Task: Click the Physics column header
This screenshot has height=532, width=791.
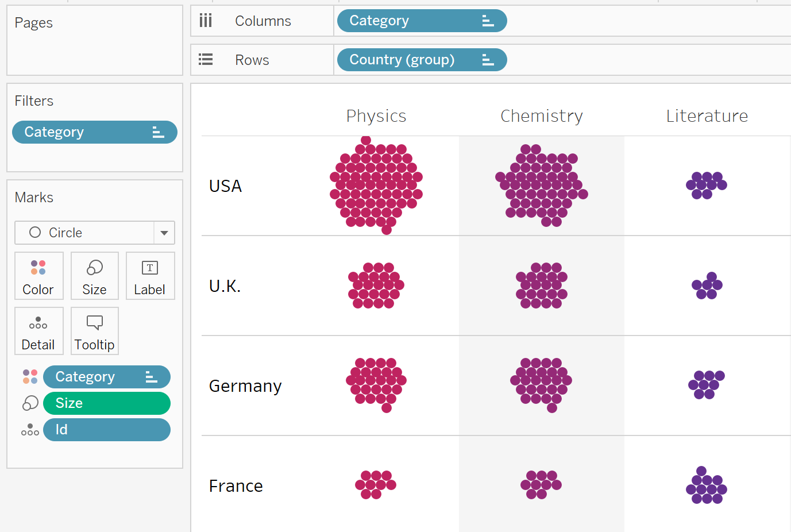Action: click(376, 116)
